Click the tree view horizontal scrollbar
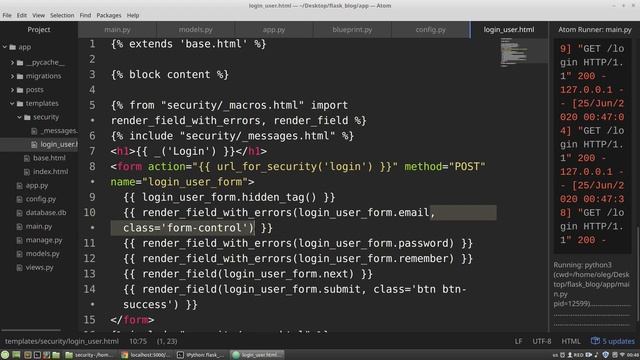 click(x=31, y=330)
